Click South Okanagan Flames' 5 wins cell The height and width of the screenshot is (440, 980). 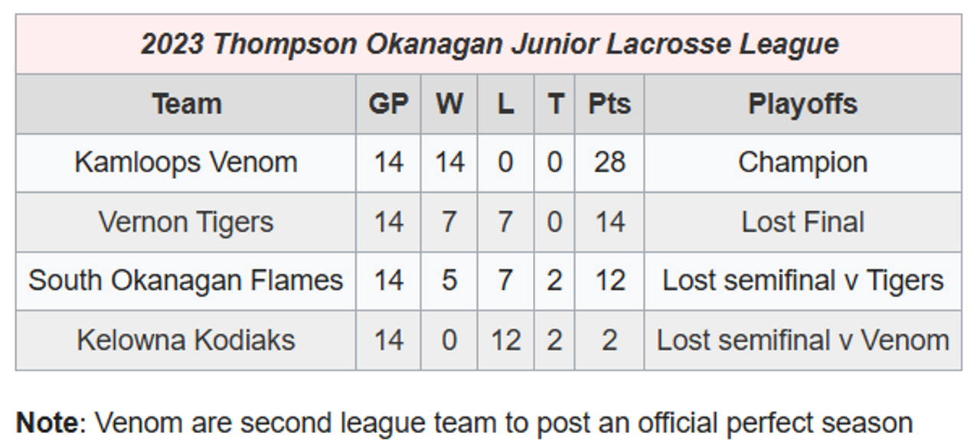click(x=449, y=281)
